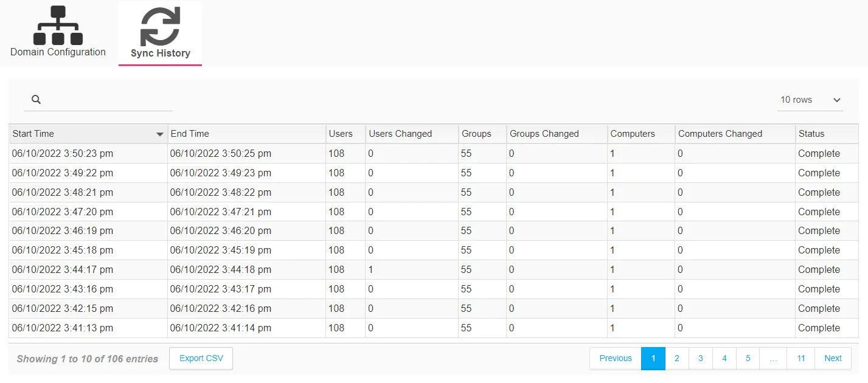Select the Sync History tab label

click(x=161, y=53)
